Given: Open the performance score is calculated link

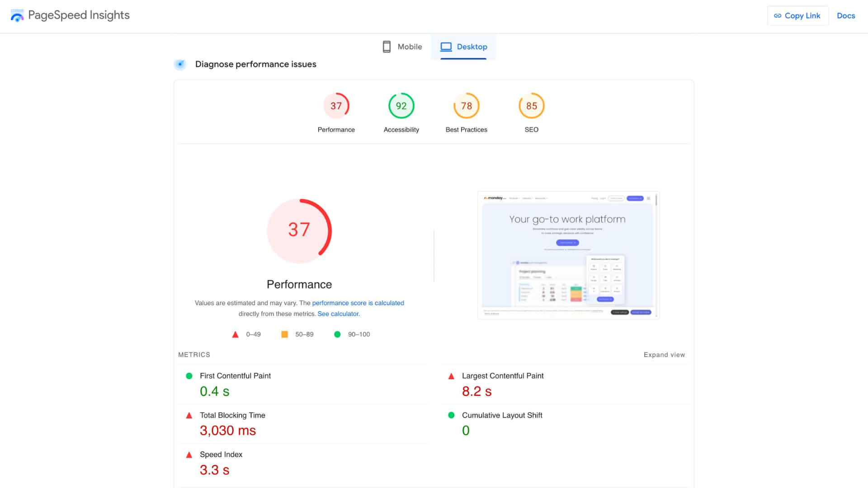Looking at the screenshot, I should click(x=358, y=303).
